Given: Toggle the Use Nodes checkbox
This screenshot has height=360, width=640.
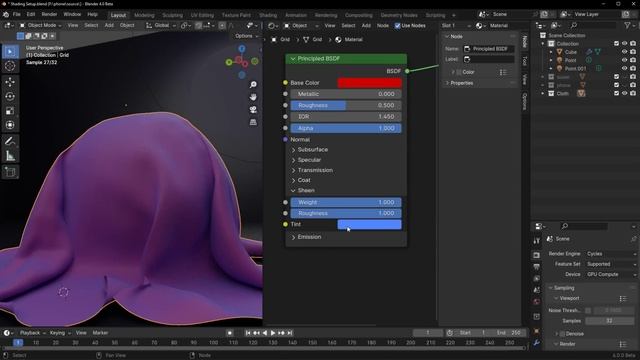Looking at the screenshot, I should [x=397, y=26].
